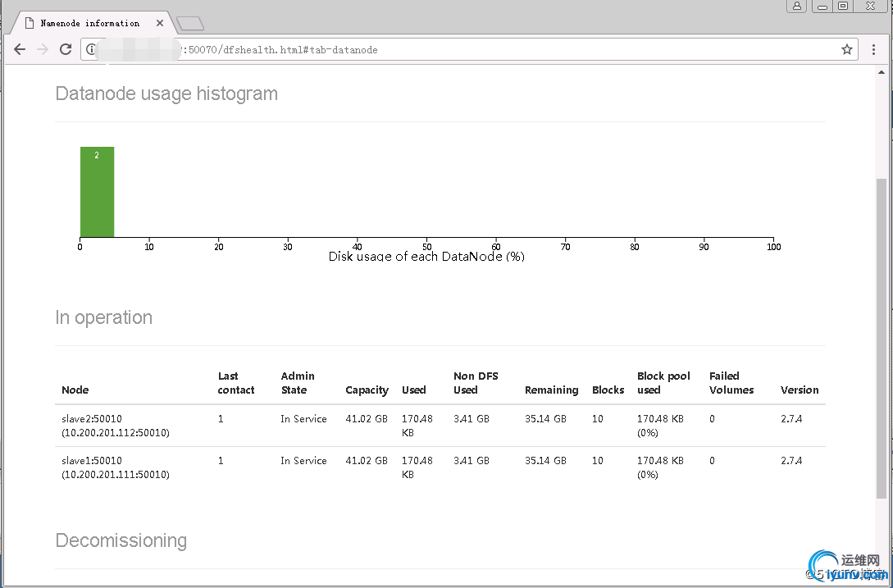Minimize the Chrome window
This screenshot has height=588, width=893.
pos(822,6)
